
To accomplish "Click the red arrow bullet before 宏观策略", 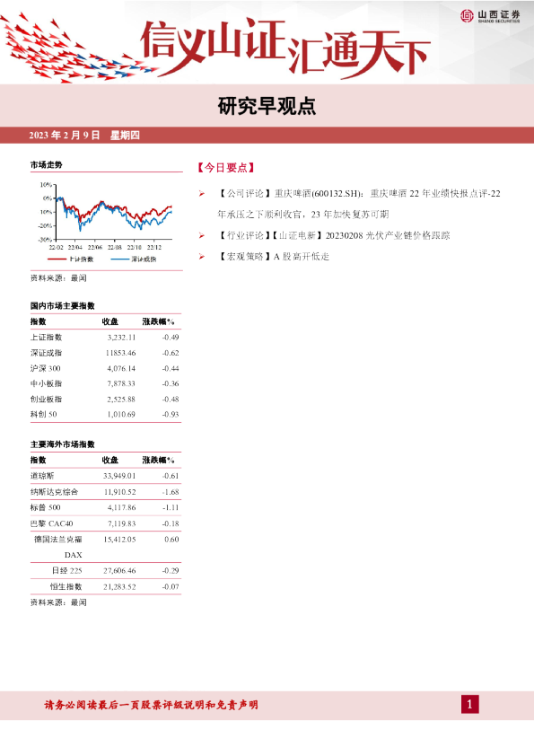I will pos(201,257).
